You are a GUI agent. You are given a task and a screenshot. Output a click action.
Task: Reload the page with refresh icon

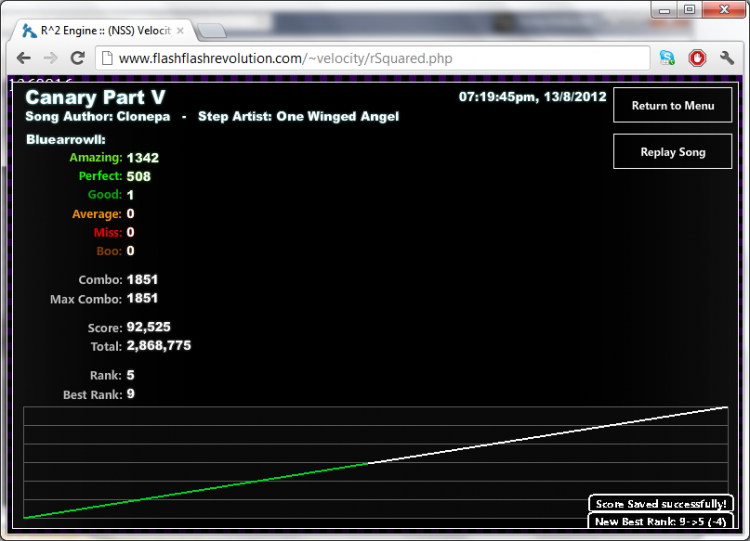click(x=77, y=58)
